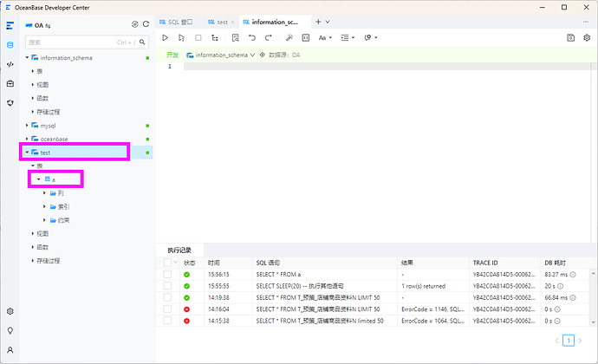598x364 pixels.
Task: Open editor settings gear in toolbar
Action: (587, 37)
